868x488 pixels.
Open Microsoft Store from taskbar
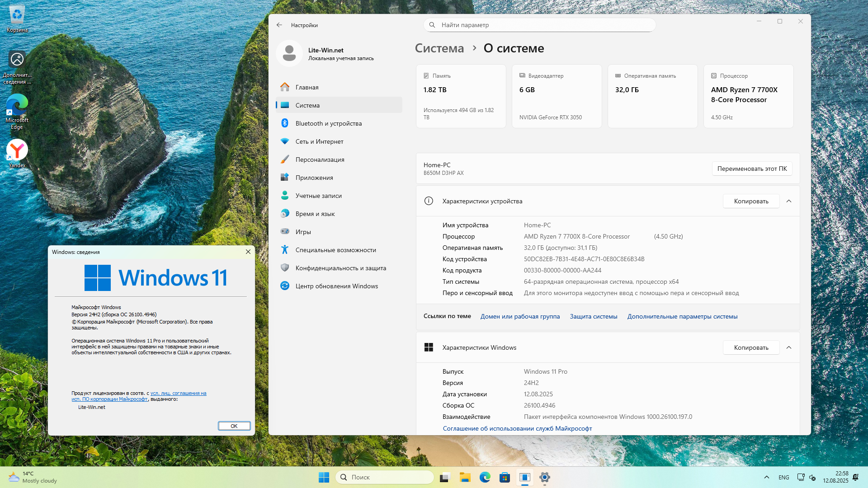click(505, 477)
